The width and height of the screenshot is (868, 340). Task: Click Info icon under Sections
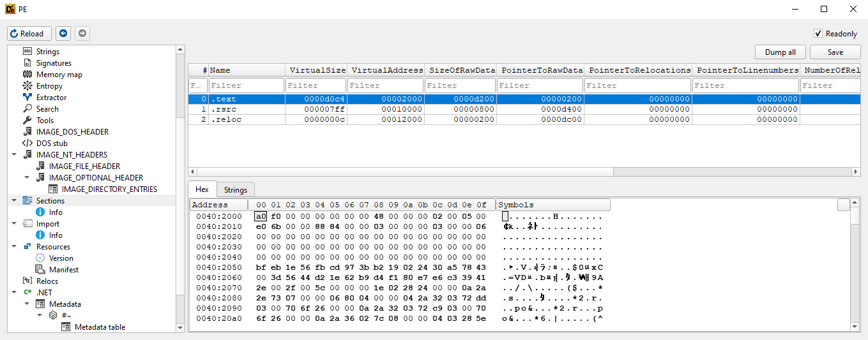pyautogui.click(x=40, y=212)
